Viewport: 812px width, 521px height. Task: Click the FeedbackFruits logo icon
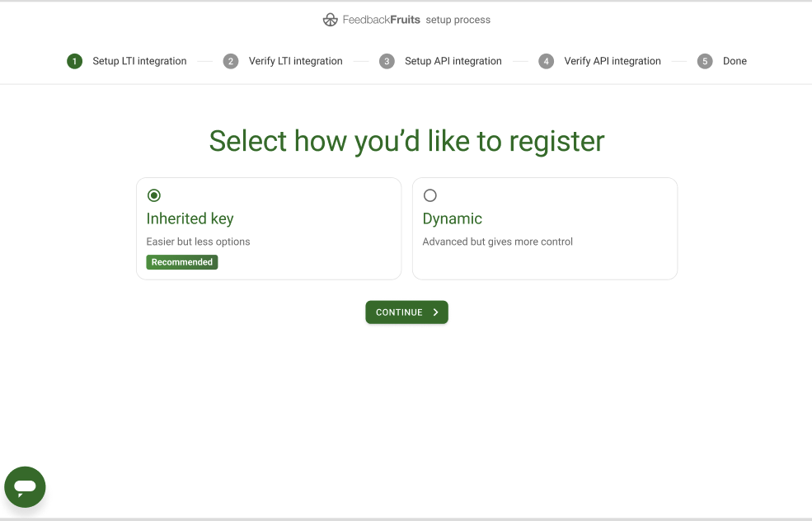[330, 20]
